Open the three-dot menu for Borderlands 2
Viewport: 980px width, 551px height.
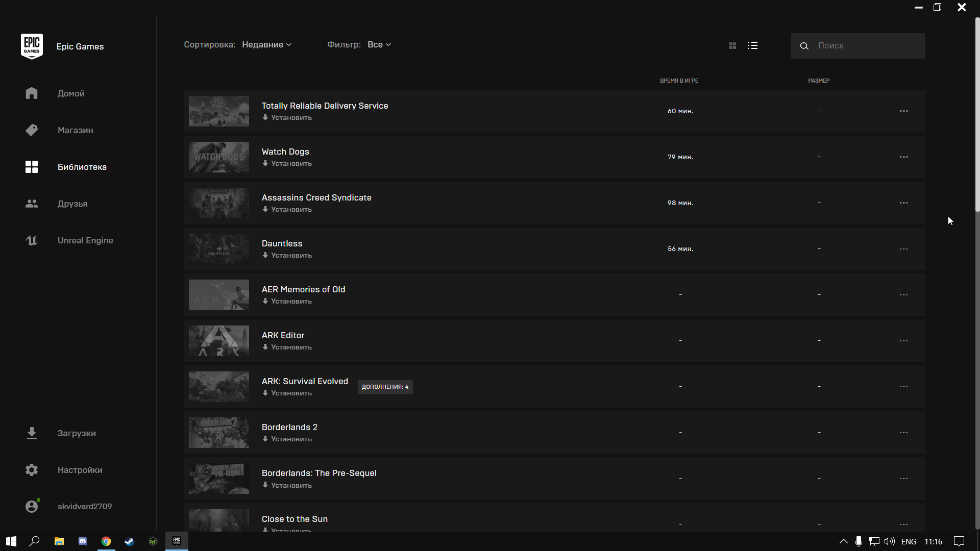904,433
